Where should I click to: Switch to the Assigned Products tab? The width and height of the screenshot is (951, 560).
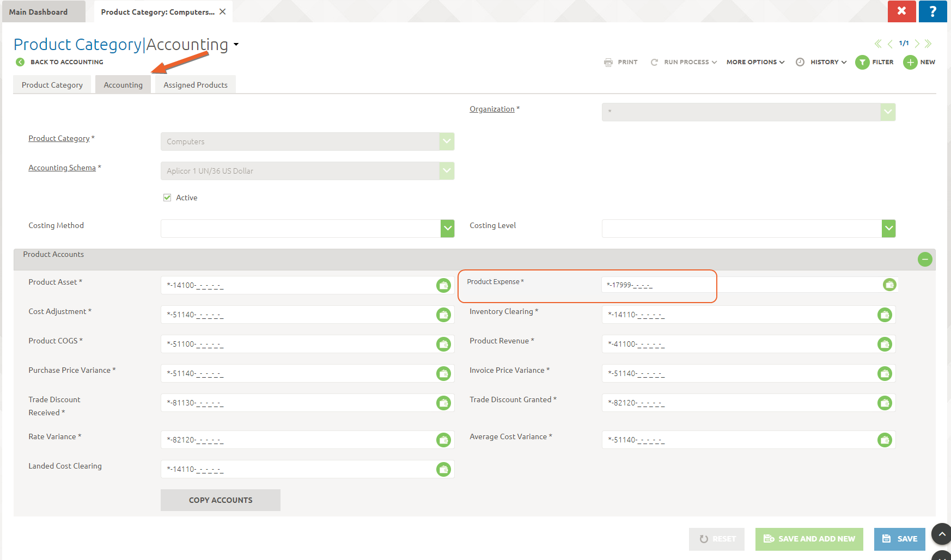point(196,85)
